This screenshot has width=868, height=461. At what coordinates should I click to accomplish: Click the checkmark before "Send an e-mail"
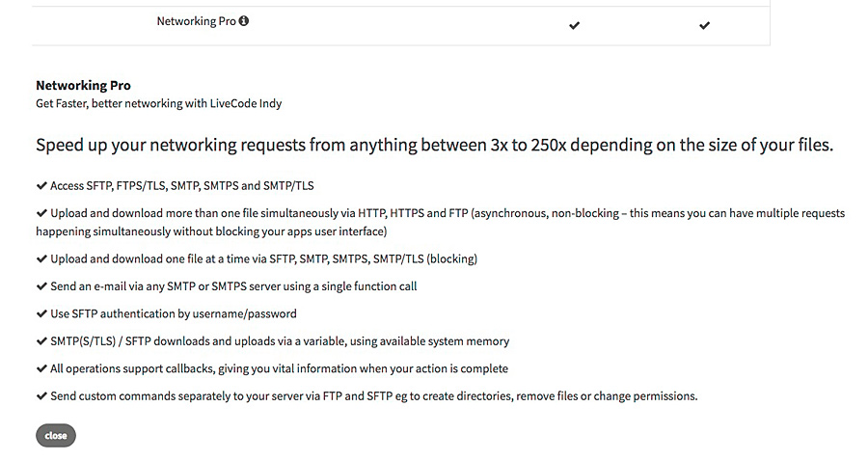click(x=41, y=286)
